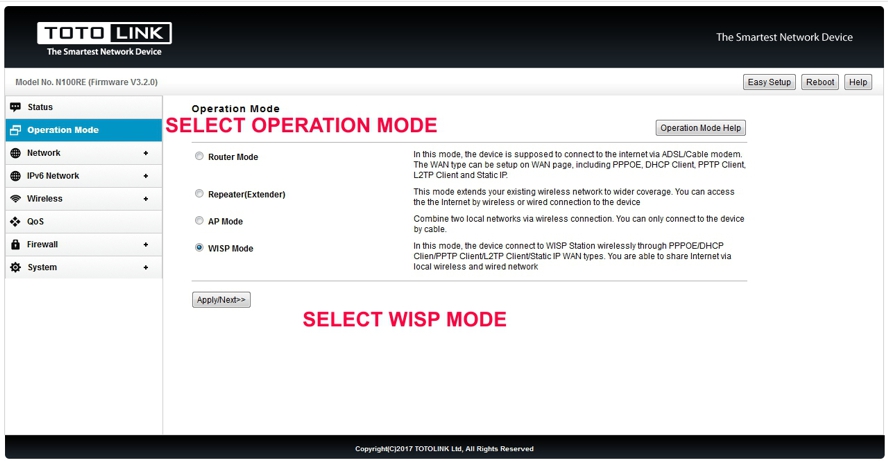The image size is (888, 461).
Task: Click the Repeater mode description paragraph
Action: click(x=574, y=197)
